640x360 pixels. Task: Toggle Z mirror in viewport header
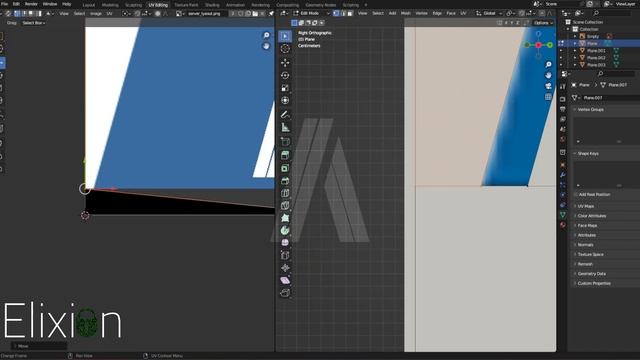pyautogui.click(x=518, y=23)
